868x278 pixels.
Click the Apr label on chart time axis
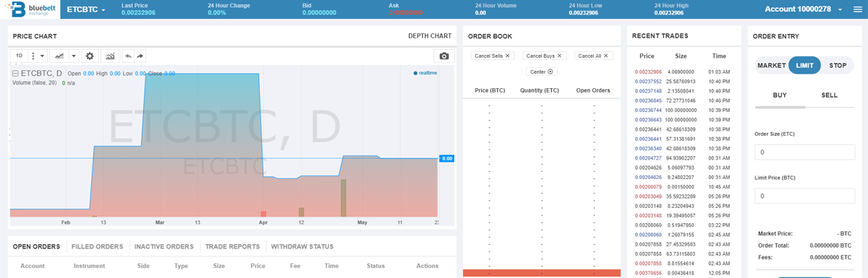coord(263,222)
